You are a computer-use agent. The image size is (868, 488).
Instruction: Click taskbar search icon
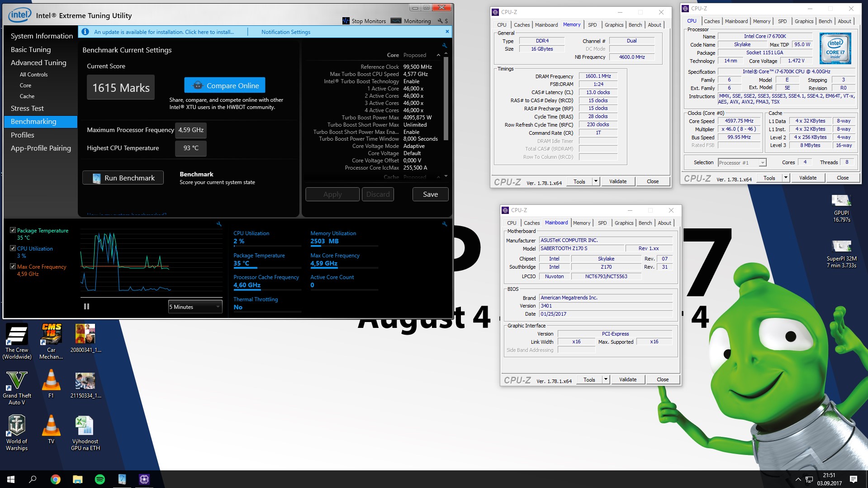[33, 479]
